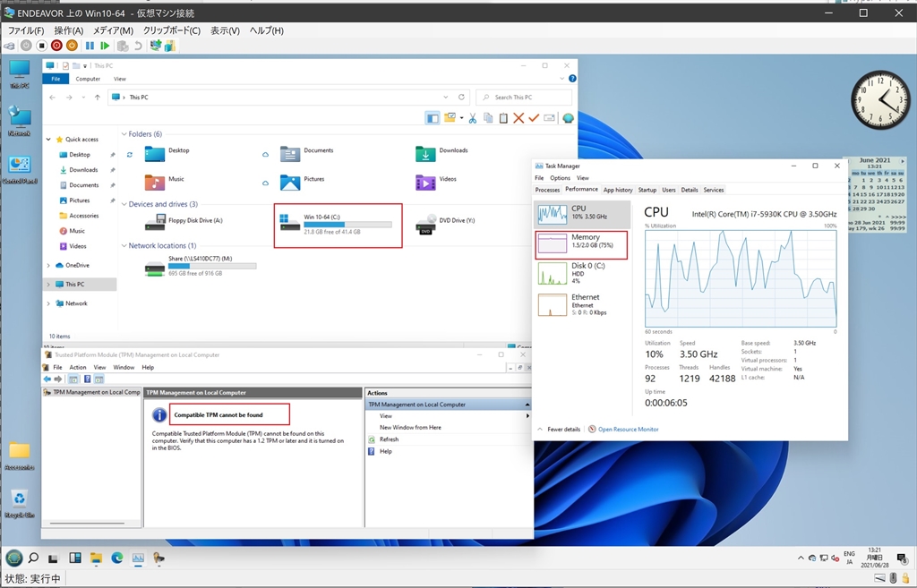Open taskbar Search magnifier
The image size is (917, 588).
(x=34, y=558)
